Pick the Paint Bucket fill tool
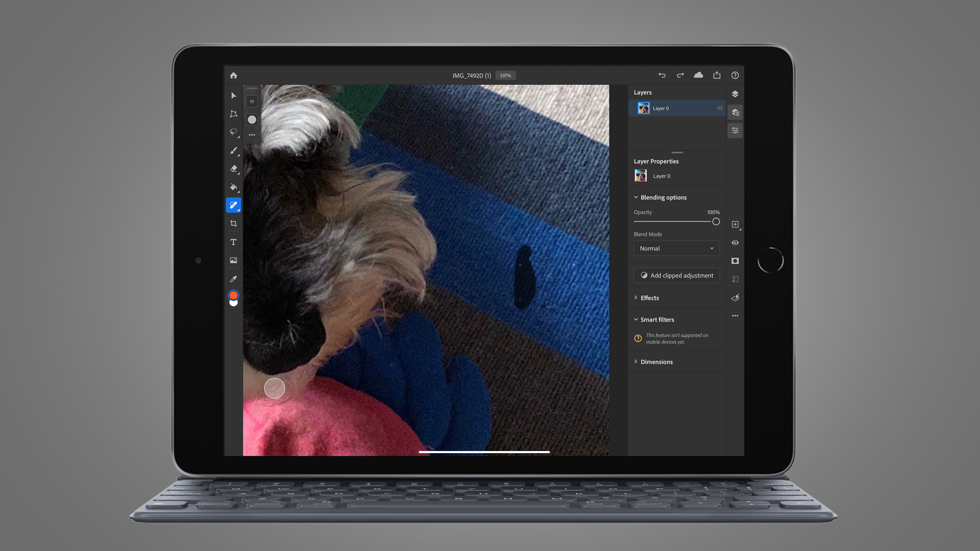The image size is (980, 551). (234, 187)
